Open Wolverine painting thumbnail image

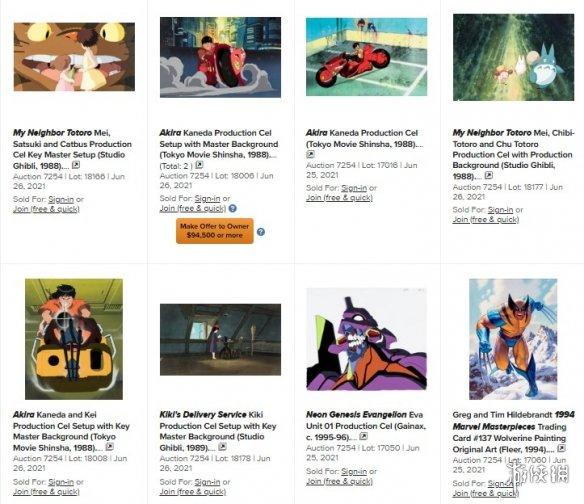(x=513, y=339)
